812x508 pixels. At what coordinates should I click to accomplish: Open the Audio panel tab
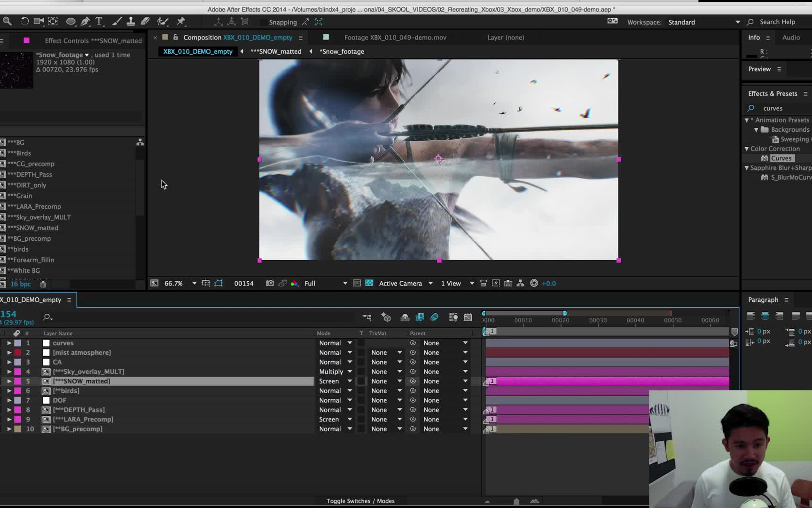click(791, 37)
